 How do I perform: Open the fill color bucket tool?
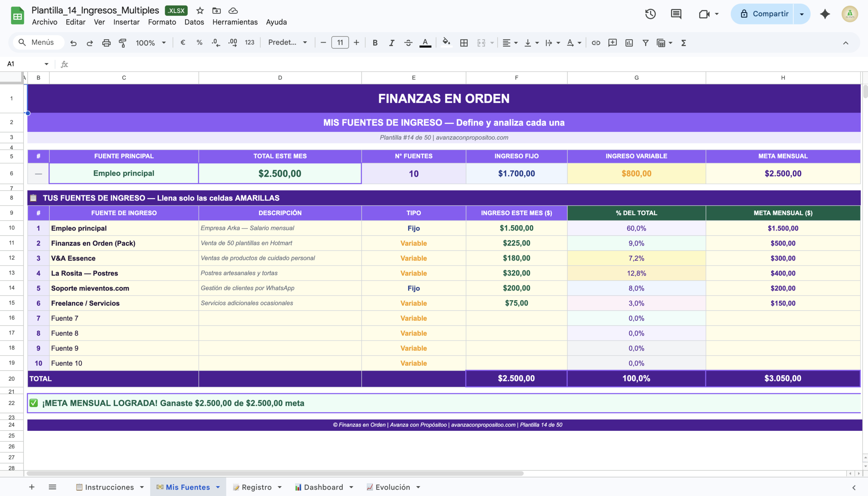[446, 43]
